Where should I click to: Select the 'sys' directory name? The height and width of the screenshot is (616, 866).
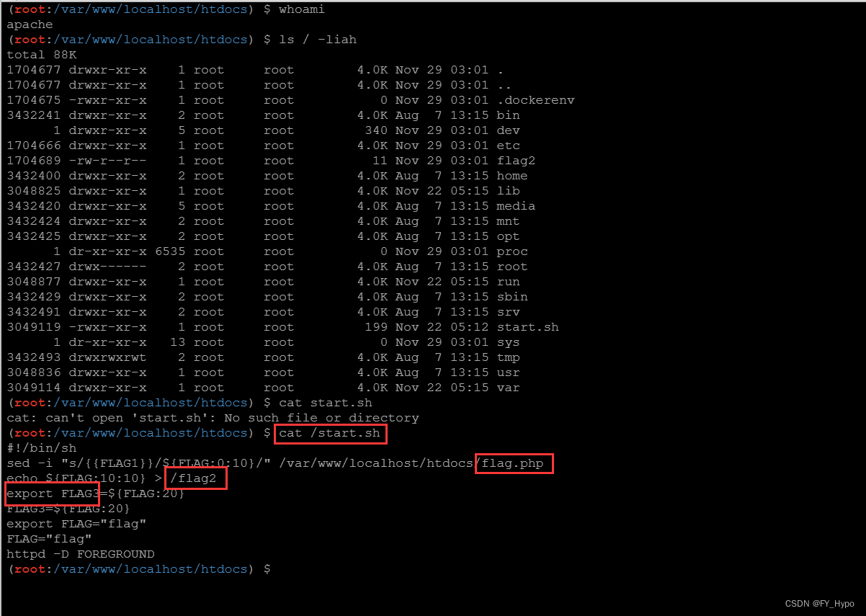(508, 342)
